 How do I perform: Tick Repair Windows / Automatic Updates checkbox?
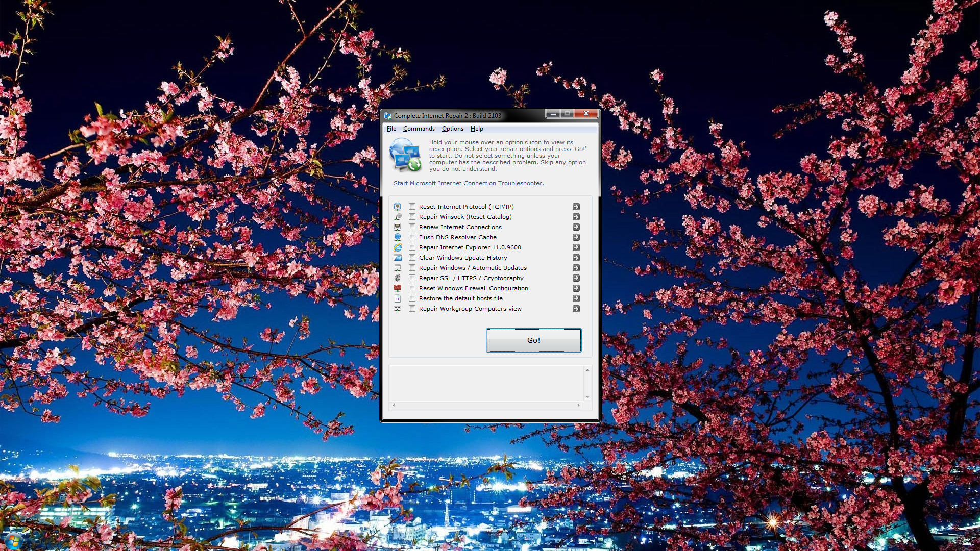[412, 268]
